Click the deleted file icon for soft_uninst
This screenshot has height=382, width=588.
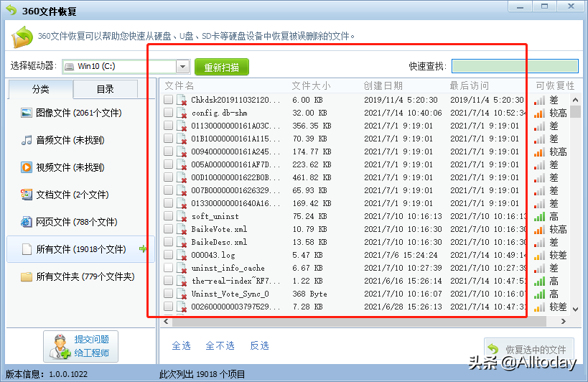point(182,216)
